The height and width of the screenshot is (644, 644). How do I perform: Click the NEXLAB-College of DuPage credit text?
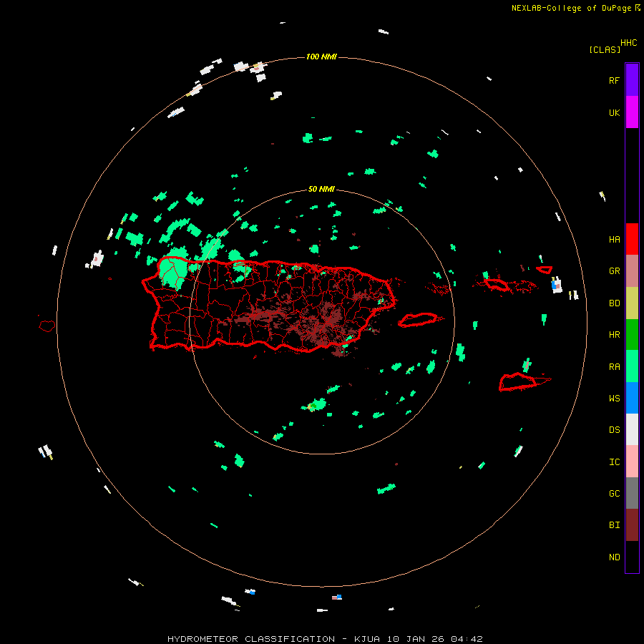(571, 8)
